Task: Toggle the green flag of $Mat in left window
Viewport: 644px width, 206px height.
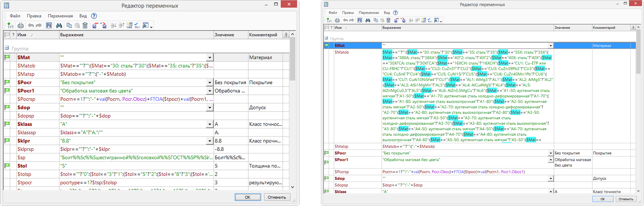Action: pyautogui.click(x=7, y=57)
